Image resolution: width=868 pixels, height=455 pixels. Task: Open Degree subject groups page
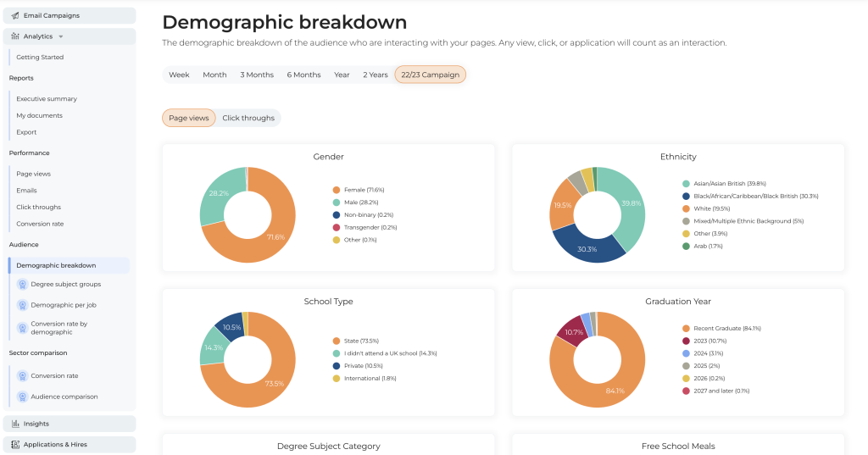(x=66, y=285)
